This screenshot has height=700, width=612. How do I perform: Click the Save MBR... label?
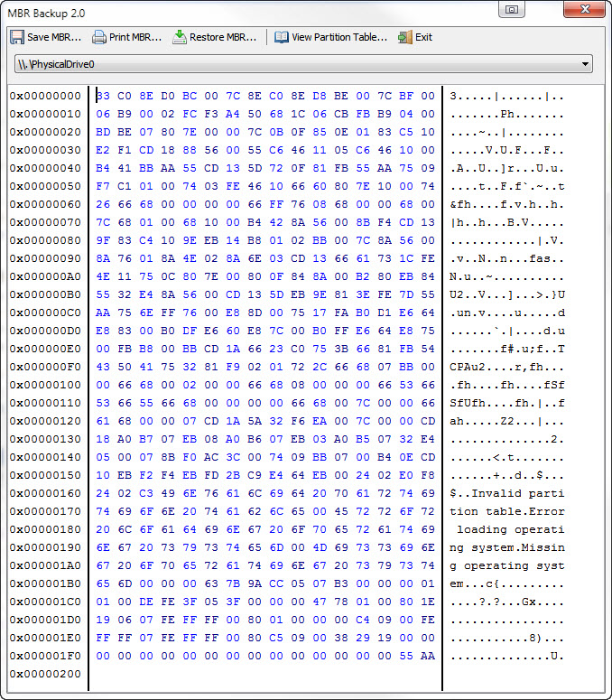54,38
